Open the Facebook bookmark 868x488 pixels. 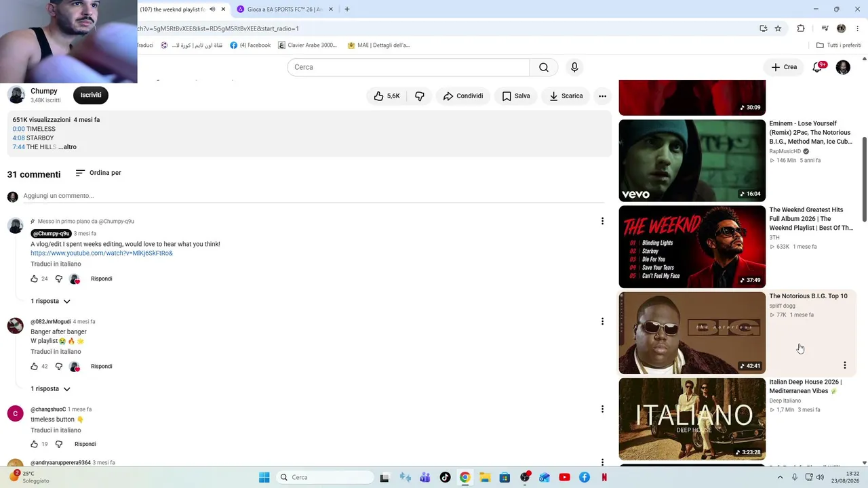(x=250, y=45)
